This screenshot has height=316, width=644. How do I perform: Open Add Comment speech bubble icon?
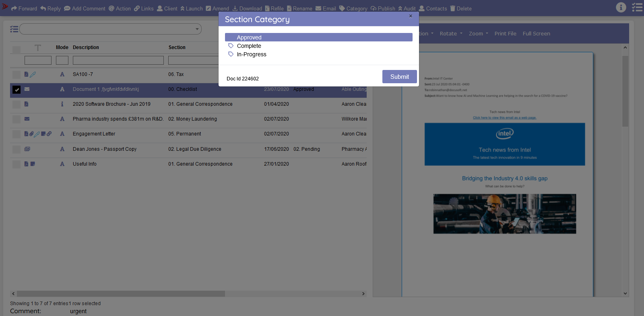pos(67,8)
